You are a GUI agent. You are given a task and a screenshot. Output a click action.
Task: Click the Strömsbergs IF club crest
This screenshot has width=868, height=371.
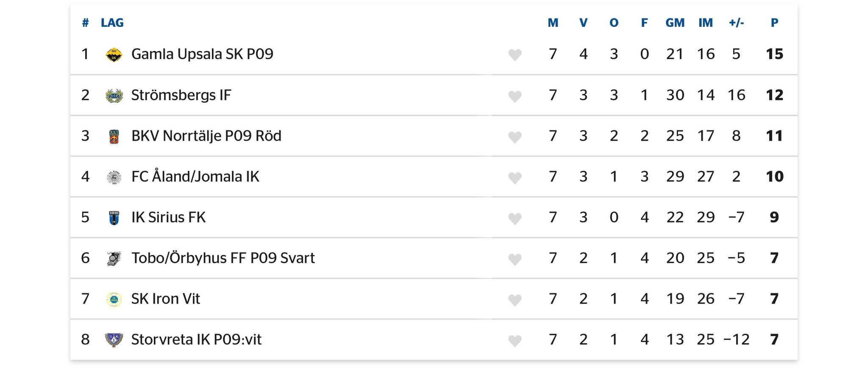114,96
